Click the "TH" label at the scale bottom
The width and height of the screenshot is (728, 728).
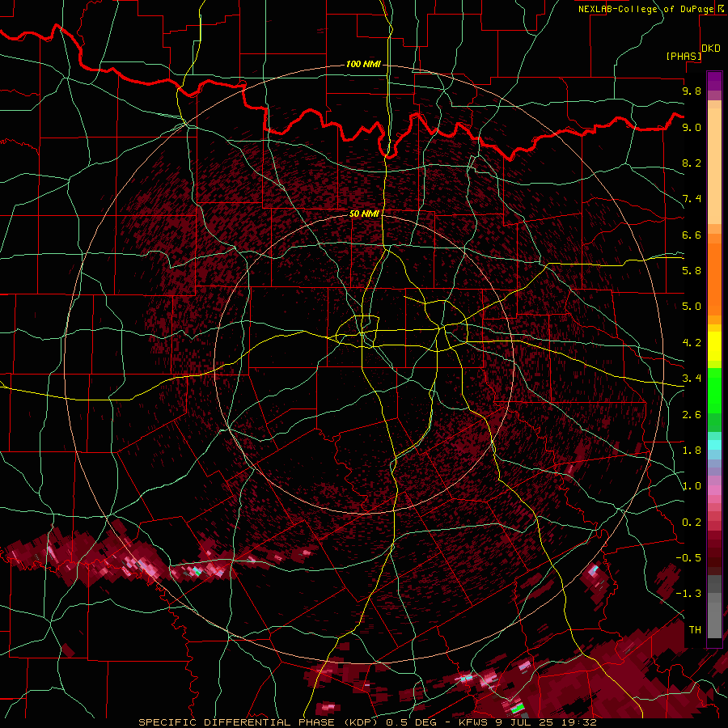coord(695,630)
